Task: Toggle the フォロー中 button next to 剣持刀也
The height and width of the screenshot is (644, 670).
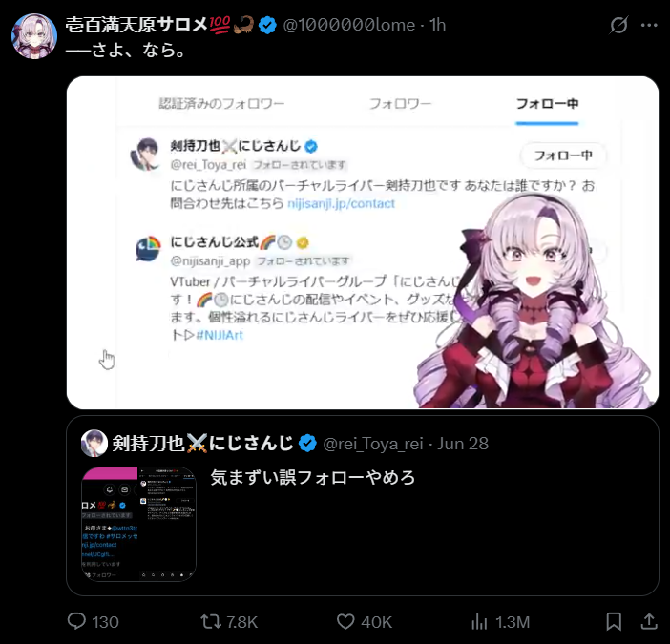Action: pos(563,156)
